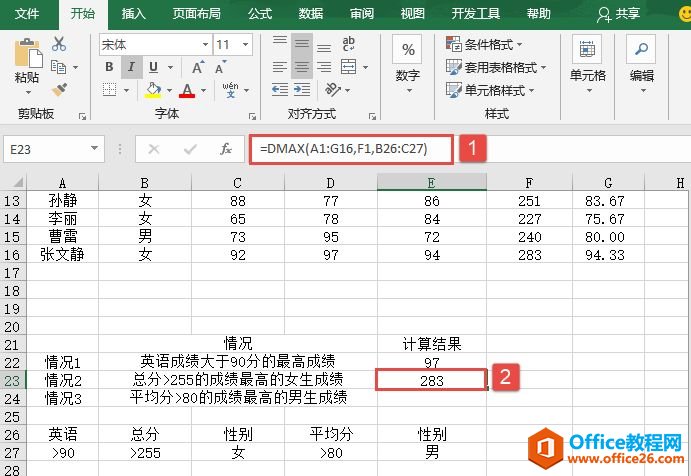Viewport: 691px width, 476px height.
Task: Click the insert function fx icon
Action: 226,149
